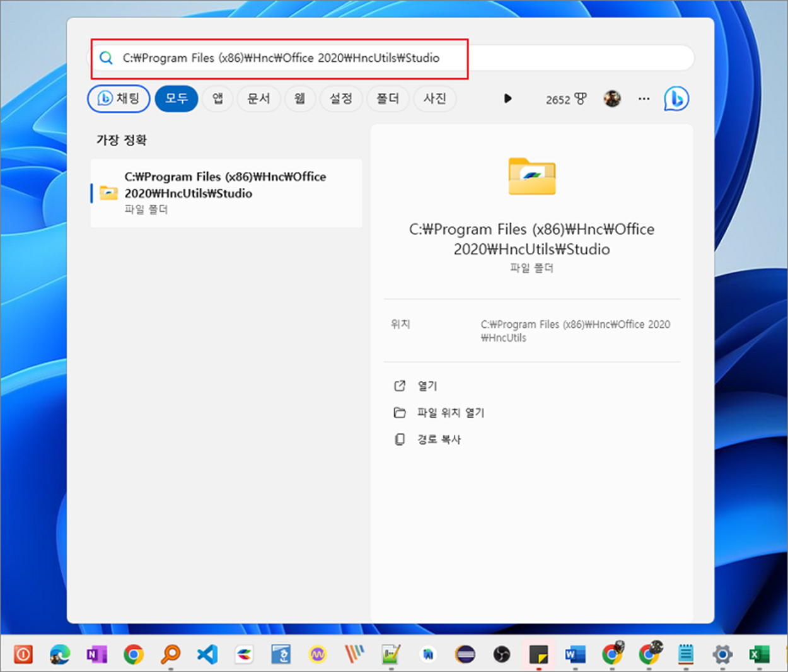Image resolution: width=788 pixels, height=672 pixels.
Task: Click the large folder icon in preview pane
Action: click(x=532, y=176)
